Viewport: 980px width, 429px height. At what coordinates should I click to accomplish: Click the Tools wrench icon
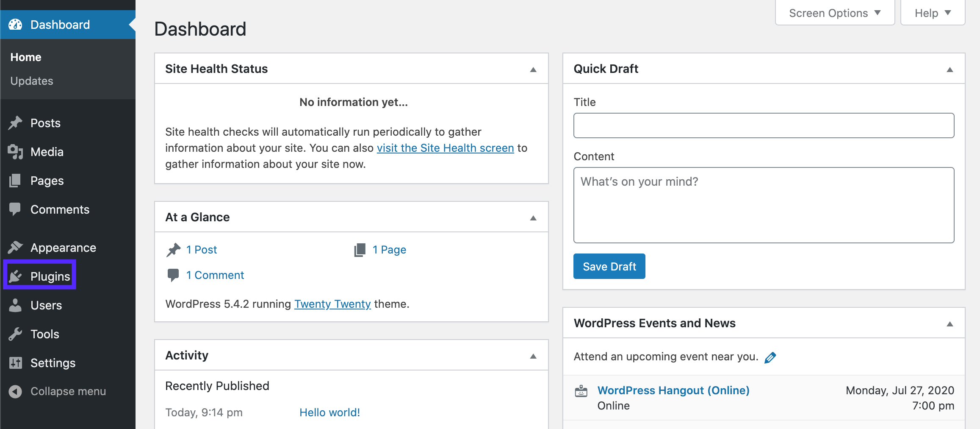click(15, 334)
